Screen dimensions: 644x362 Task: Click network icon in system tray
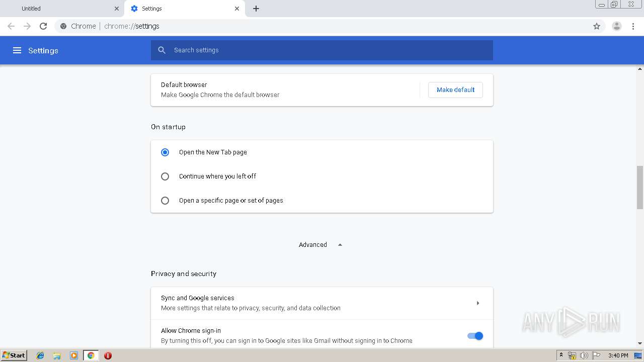coord(572,355)
